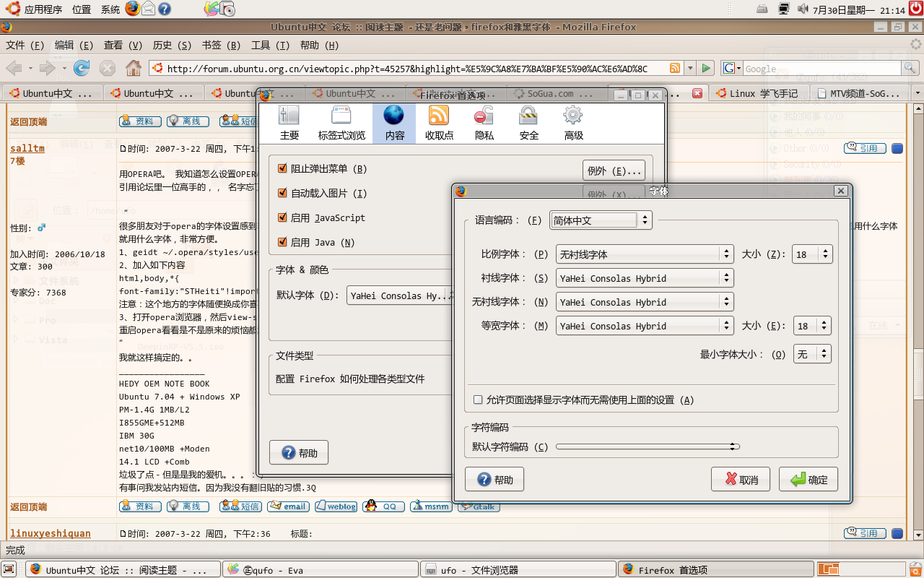Click the QQ icon in forum post
Screen dimensions: 924x578
click(x=383, y=506)
